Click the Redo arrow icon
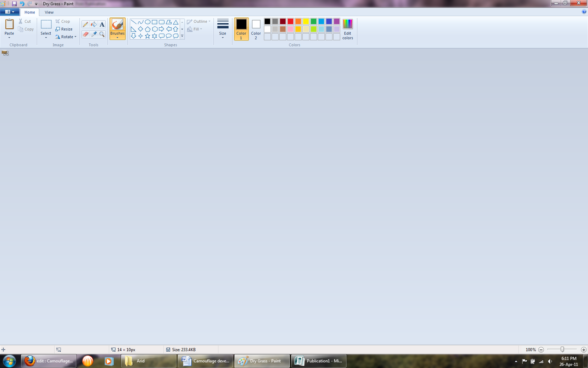 click(30, 4)
